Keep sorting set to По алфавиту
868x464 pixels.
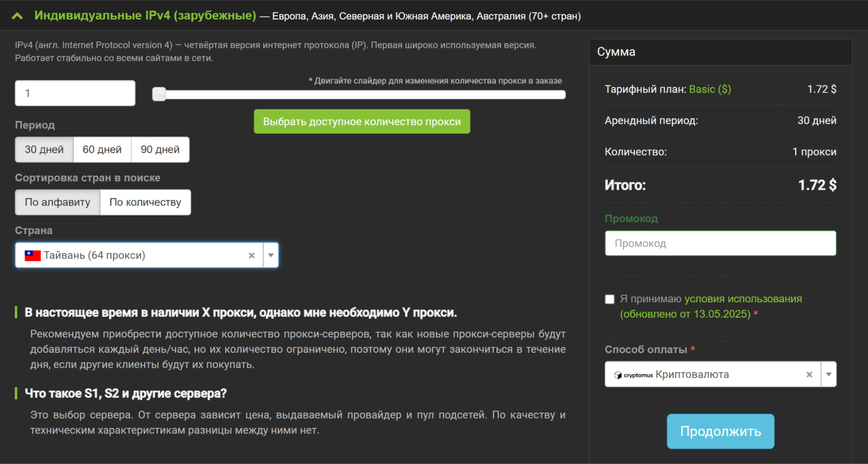57,202
